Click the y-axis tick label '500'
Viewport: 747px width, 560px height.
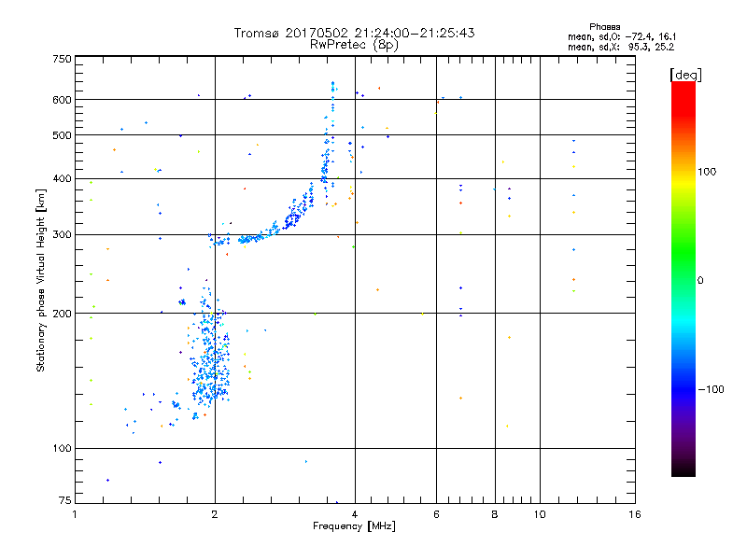62,135
